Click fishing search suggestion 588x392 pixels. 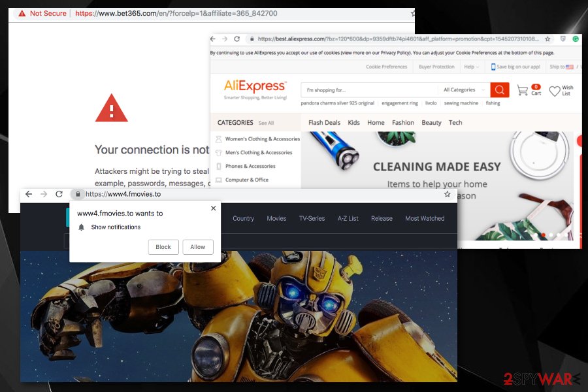(493, 103)
